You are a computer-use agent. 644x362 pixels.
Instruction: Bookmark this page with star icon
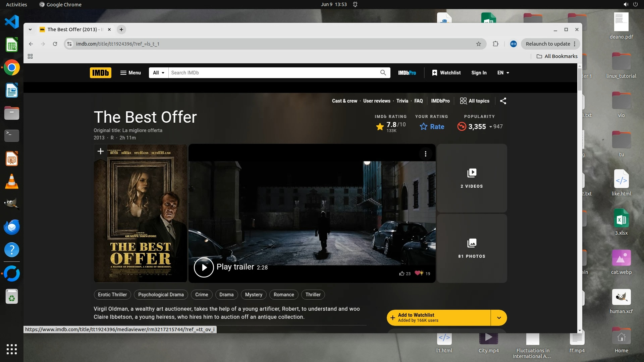pyautogui.click(x=478, y=44)
